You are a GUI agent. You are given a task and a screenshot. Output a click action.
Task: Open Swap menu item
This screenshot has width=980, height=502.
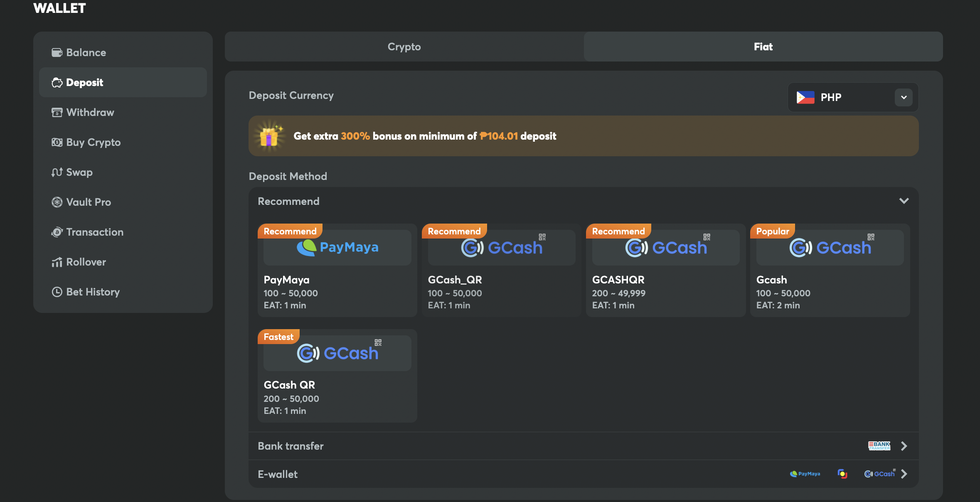(123, 172)
